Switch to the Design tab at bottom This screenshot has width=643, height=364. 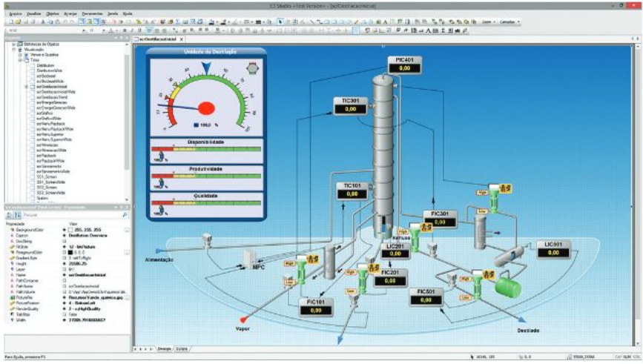coord(162,348)
